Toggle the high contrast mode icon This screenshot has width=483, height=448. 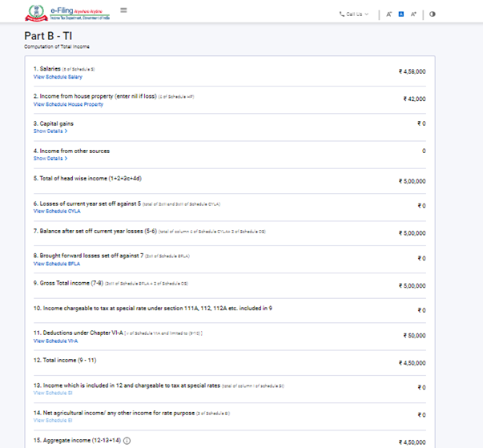[433, 14]
